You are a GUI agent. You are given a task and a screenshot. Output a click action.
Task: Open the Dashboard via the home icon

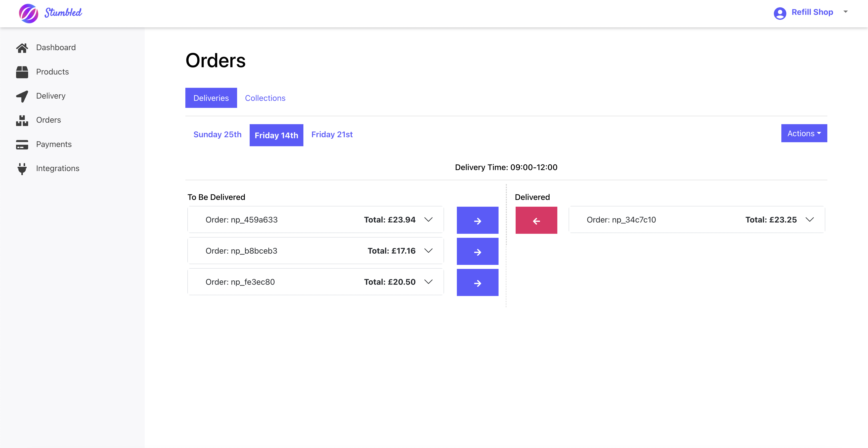click(22, 48)
